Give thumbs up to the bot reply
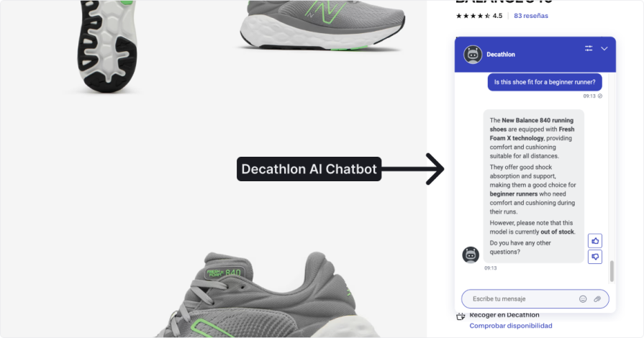 [x=595, y=241]
